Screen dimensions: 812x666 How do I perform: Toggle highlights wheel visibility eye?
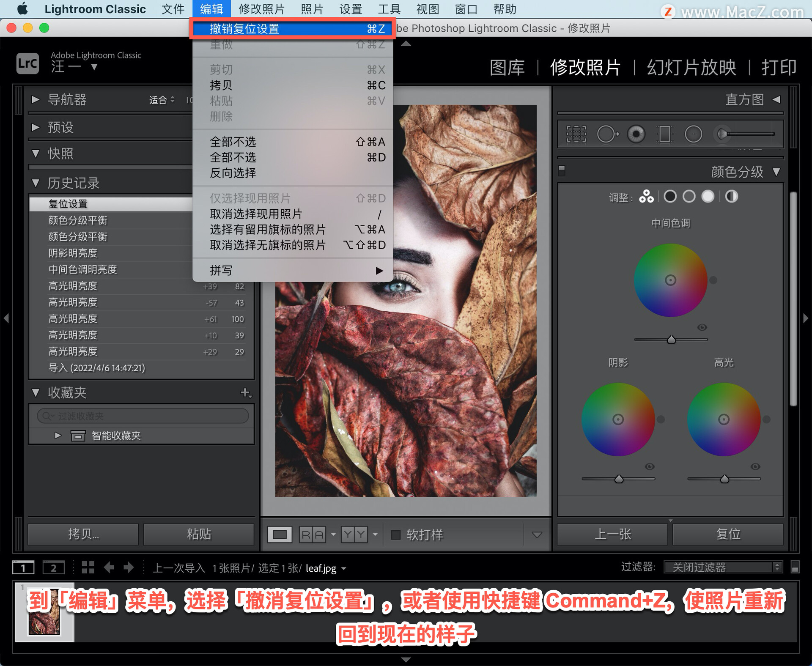[x=755, y=466]
